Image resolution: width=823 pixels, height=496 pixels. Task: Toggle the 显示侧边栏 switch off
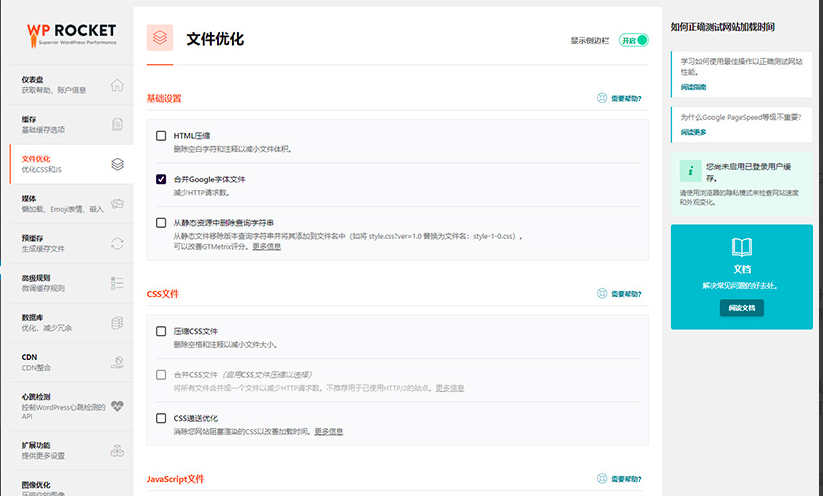pyautogui.click(x=633, y=40)
